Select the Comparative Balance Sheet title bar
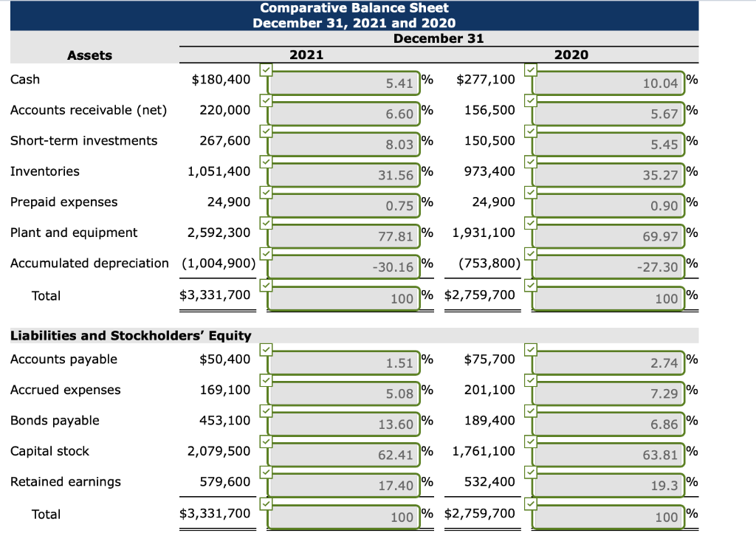This screenshot has width=756, height=533. tap(354, 8)
